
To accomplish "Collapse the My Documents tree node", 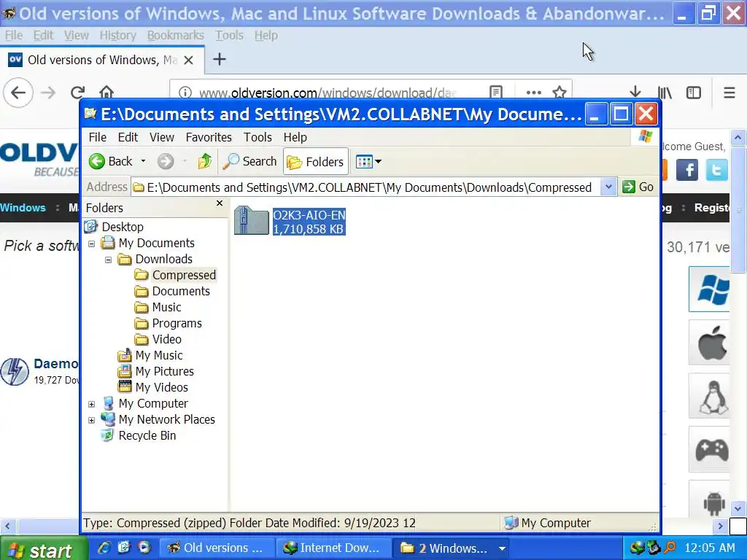I will (91, 244).
